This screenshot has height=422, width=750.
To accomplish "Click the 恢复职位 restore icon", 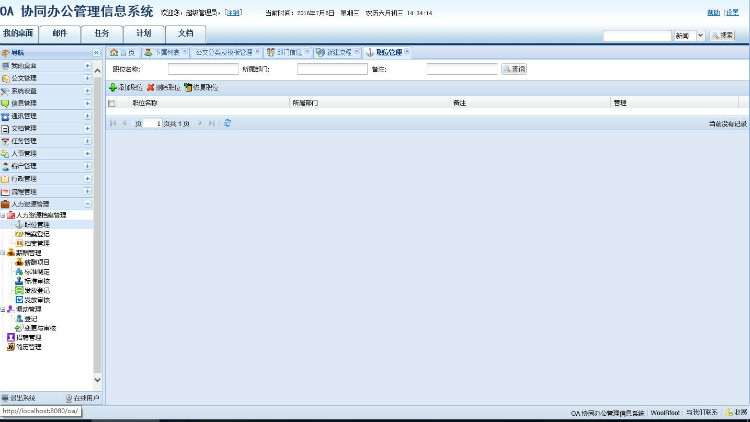I will [188, 88].
